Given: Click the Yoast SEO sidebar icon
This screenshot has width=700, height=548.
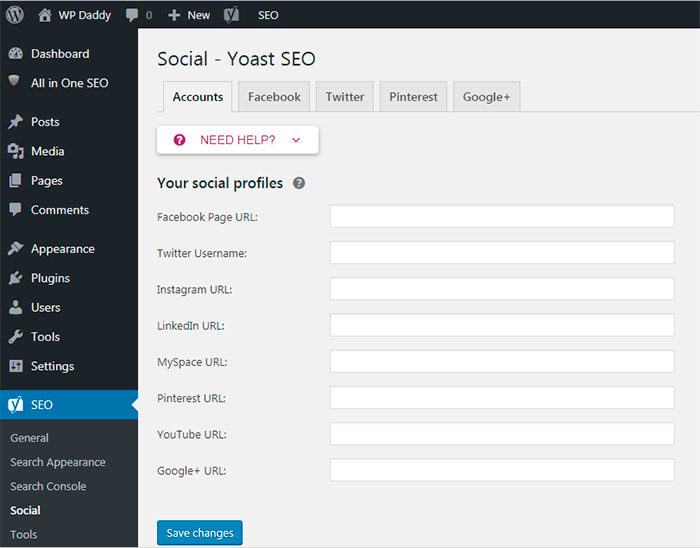Looking at the screenshot, I should [x=16, y=404].
